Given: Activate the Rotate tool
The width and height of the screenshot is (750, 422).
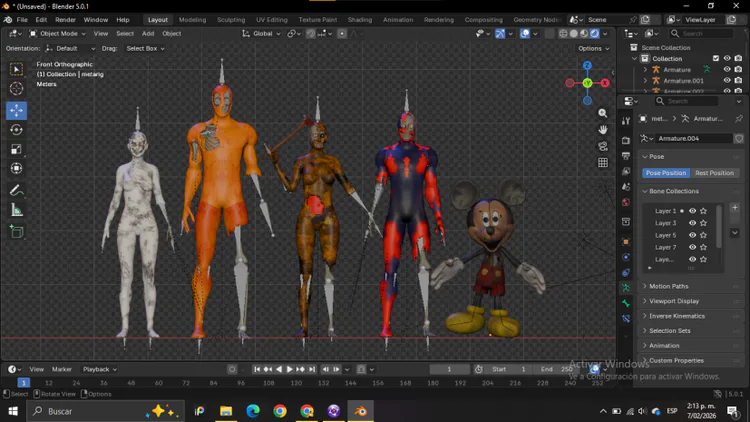Looking at the screenshot, I should tap(16, 130).
